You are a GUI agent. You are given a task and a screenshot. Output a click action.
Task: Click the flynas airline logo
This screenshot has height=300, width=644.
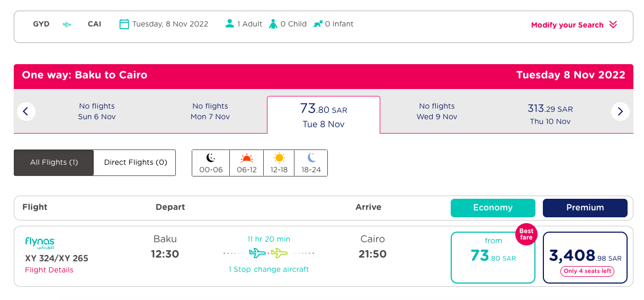tap(40, 243)
